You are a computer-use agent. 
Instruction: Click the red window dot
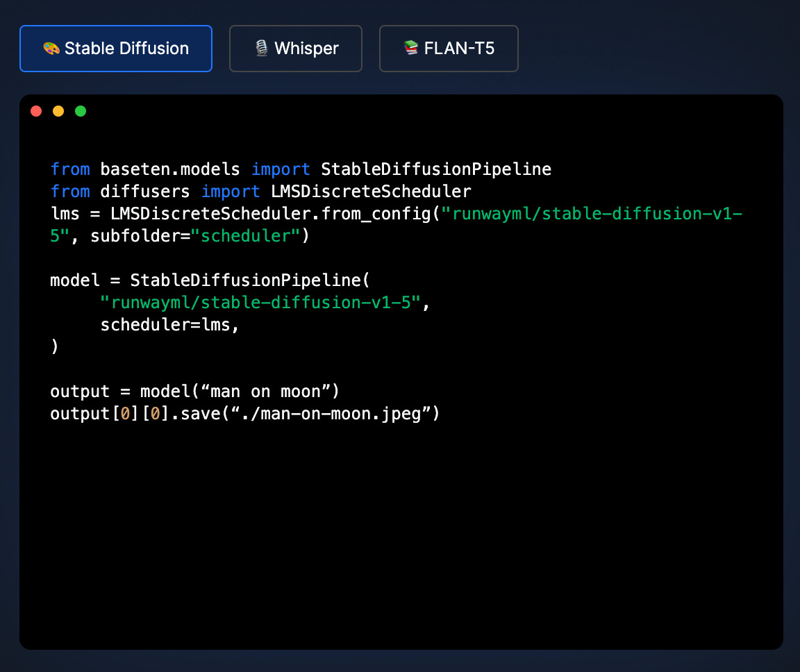(x=36, y=111)
